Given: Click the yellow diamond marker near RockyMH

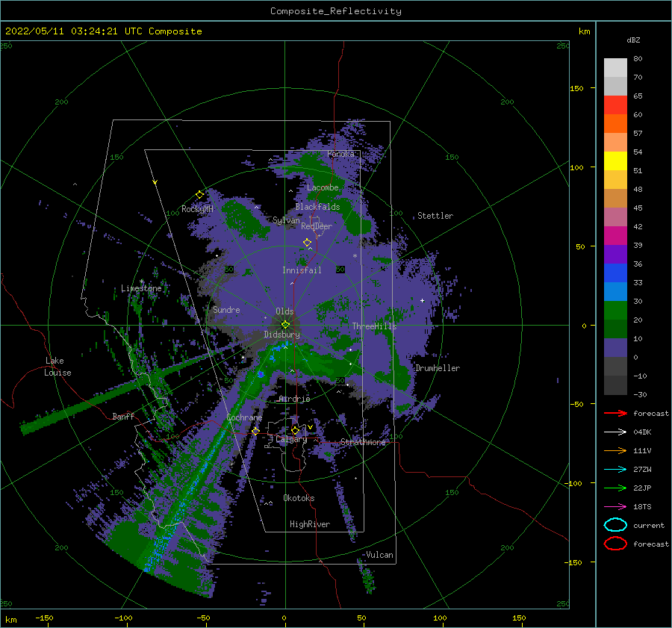Looking at the screenshot, I should click(199, 195).
